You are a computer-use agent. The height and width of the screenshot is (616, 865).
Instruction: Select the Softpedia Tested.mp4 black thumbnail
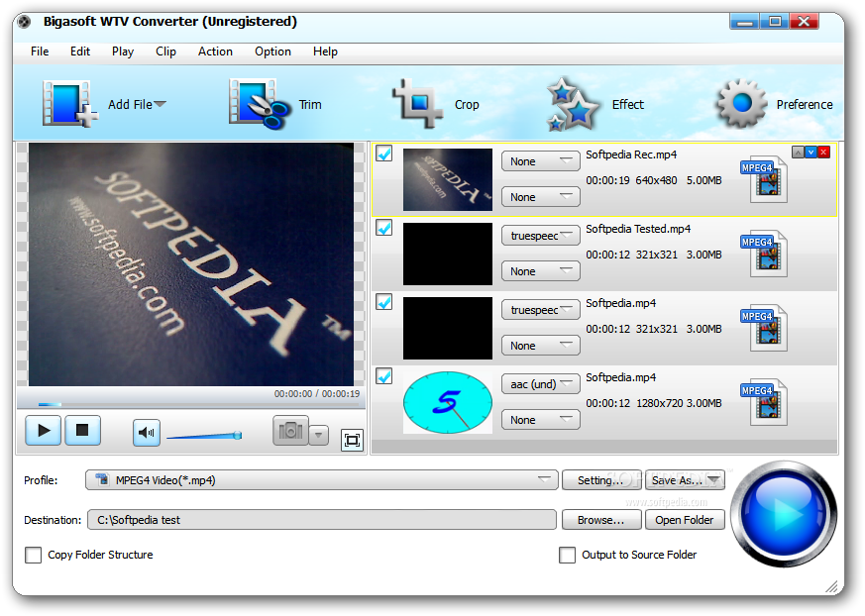tap(448, 254)
